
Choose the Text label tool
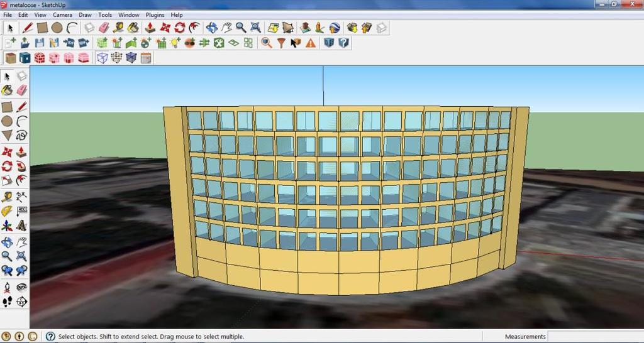click(x=22, y=211)
